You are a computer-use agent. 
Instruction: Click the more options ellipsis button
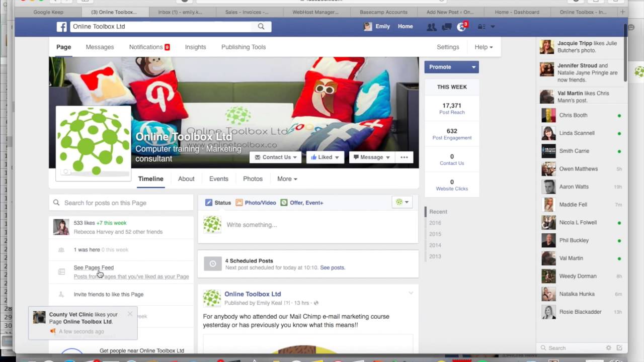[404, 157]
